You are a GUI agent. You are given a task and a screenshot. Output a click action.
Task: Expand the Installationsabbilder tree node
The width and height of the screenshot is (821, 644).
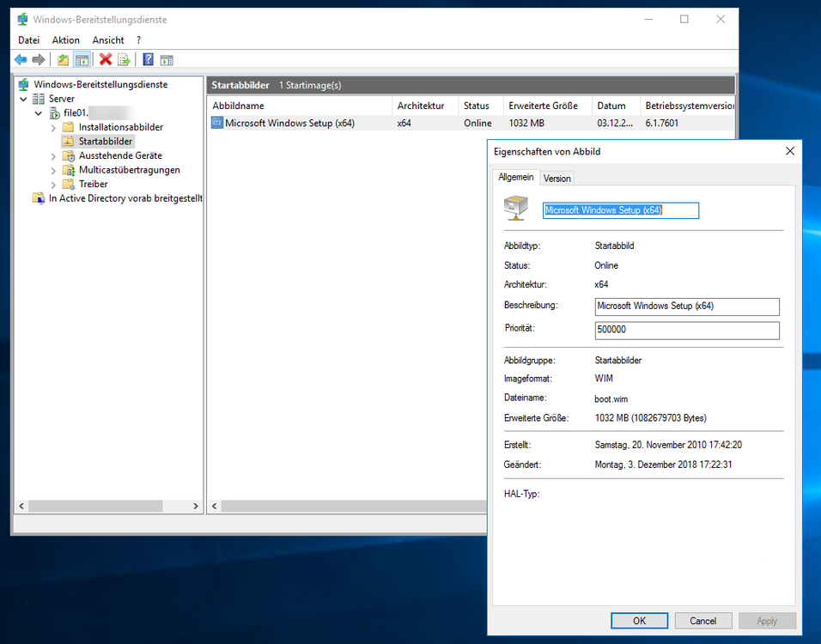(x=53, y=127)
